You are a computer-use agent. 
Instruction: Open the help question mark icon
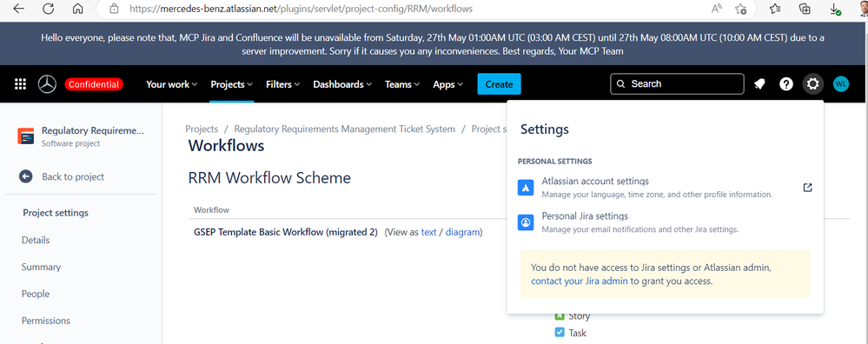pos(786,84)
